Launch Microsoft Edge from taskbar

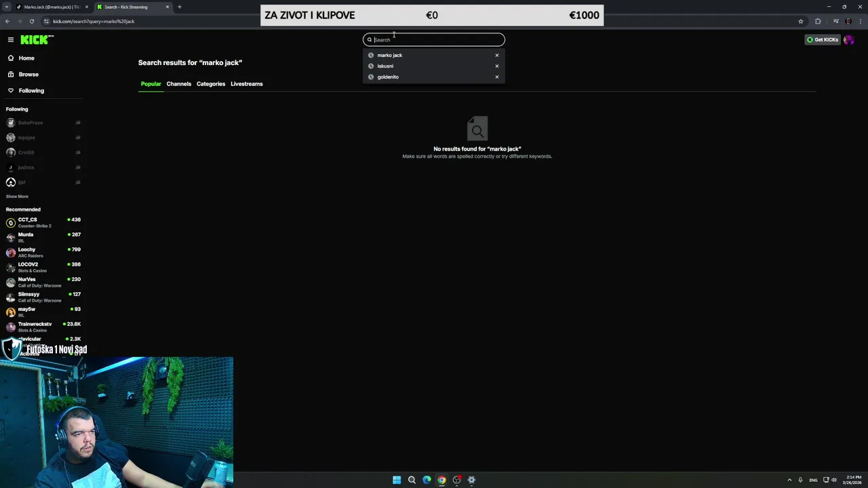pos(427,480)
